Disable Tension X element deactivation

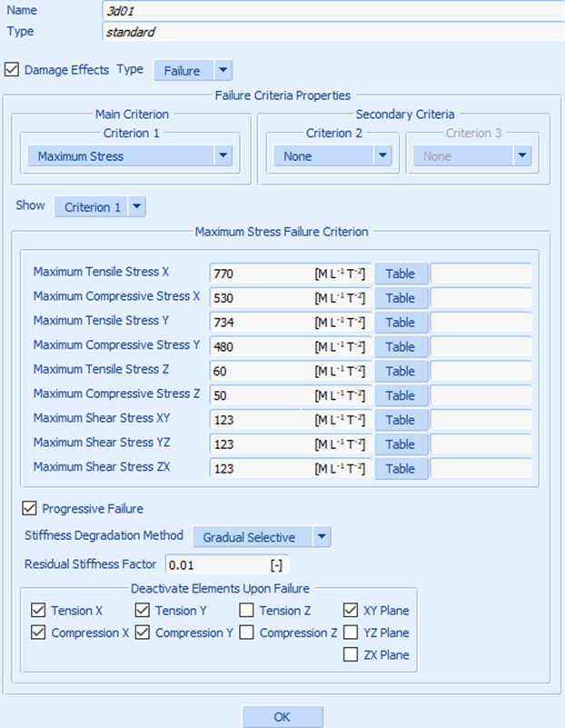[x=38, y=611]
